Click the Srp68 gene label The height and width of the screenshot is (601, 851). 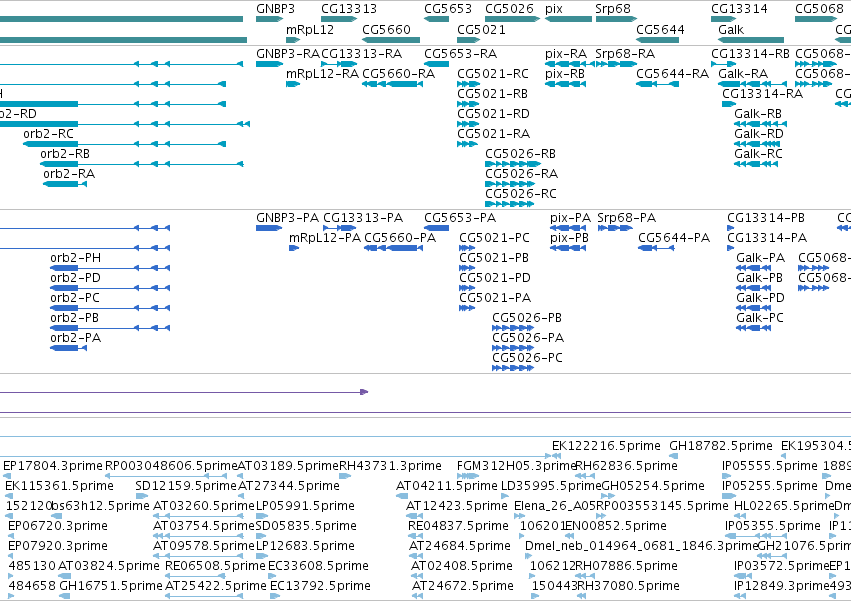pos(613,9)
